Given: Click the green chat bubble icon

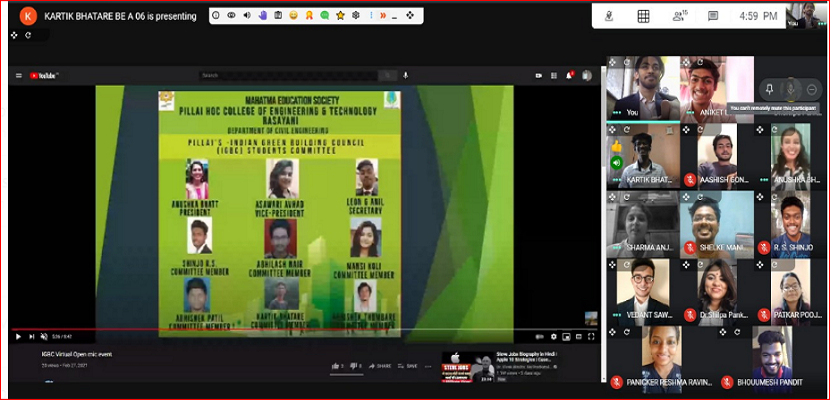Looking at the screenshot, I should tap(324, 16).
